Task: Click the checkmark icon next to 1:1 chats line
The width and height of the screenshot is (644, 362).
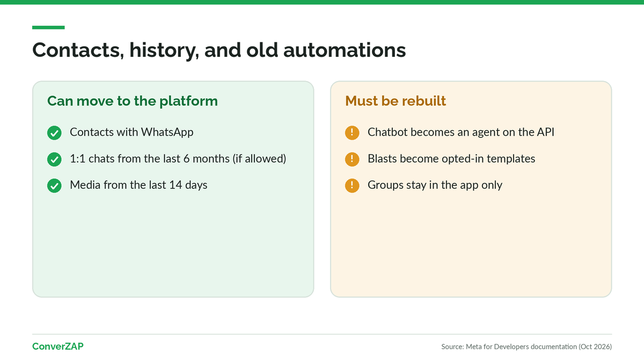Action: (54, 159)
